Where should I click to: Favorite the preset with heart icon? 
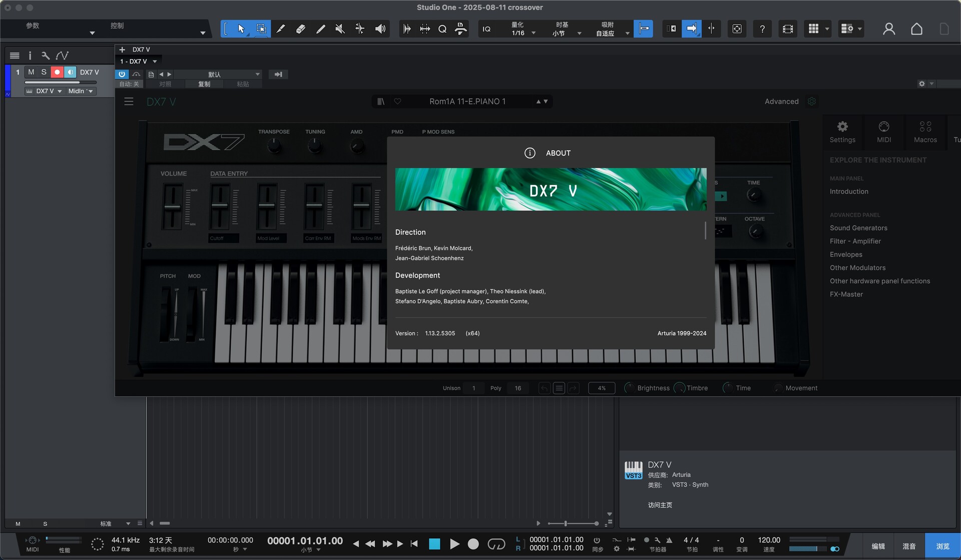397,101
